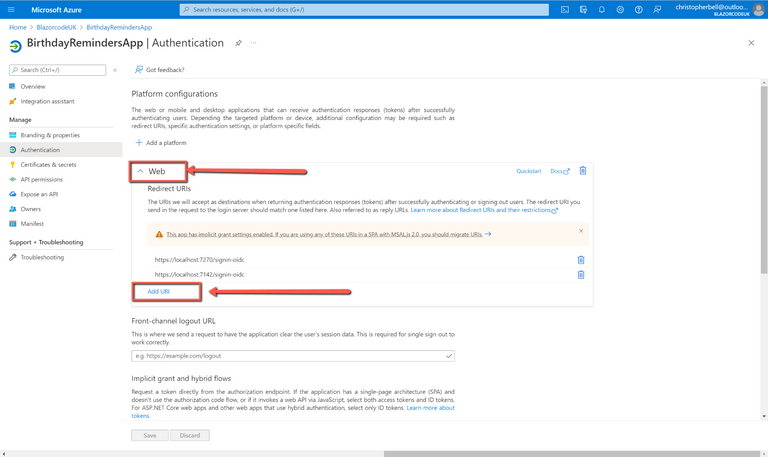Click the Front-channel logout URL field

point(288,356)
